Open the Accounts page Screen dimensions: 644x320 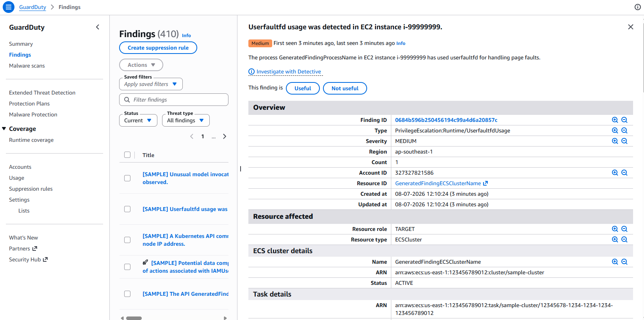20,167
